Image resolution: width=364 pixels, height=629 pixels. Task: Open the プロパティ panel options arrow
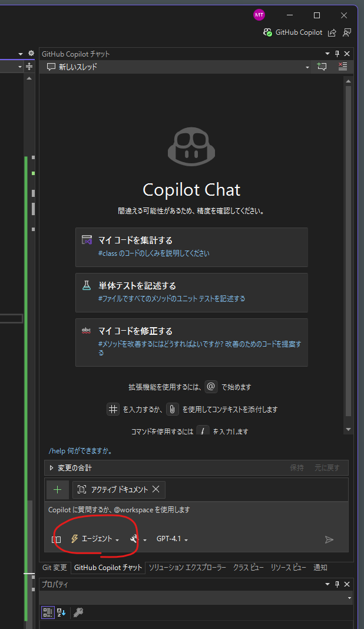(x=327, y=584)
